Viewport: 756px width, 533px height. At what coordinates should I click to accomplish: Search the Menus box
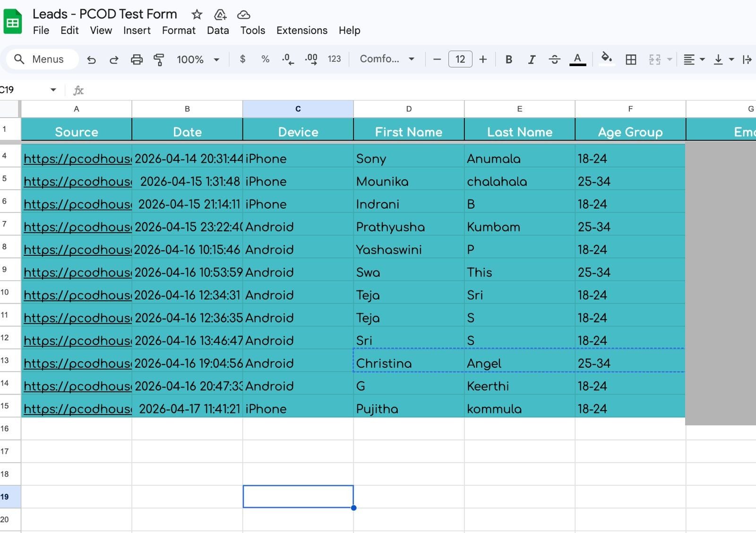pos(43,59)
